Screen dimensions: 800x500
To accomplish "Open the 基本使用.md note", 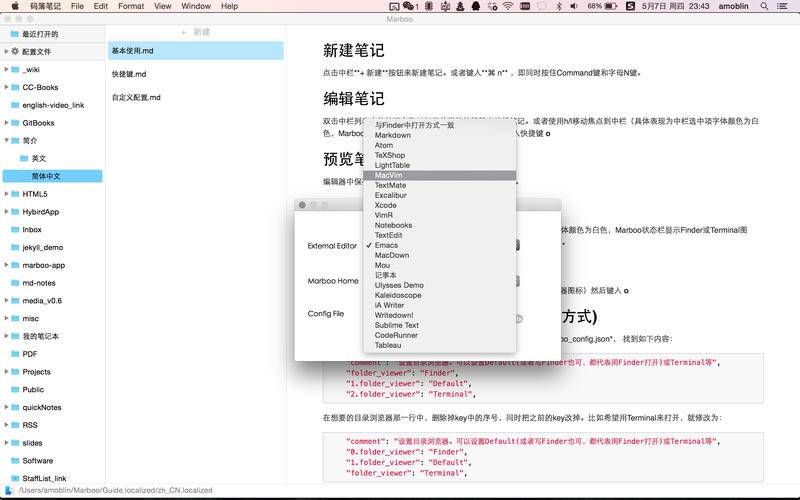I will click(x=195, y=51).
